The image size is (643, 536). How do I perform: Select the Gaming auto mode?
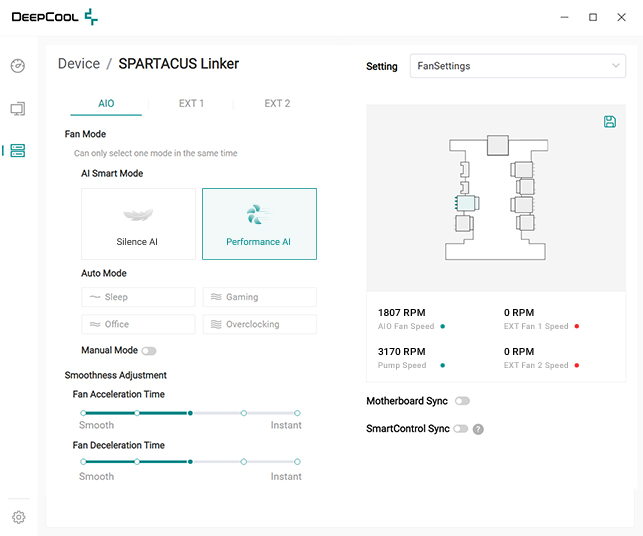point(259,297)
